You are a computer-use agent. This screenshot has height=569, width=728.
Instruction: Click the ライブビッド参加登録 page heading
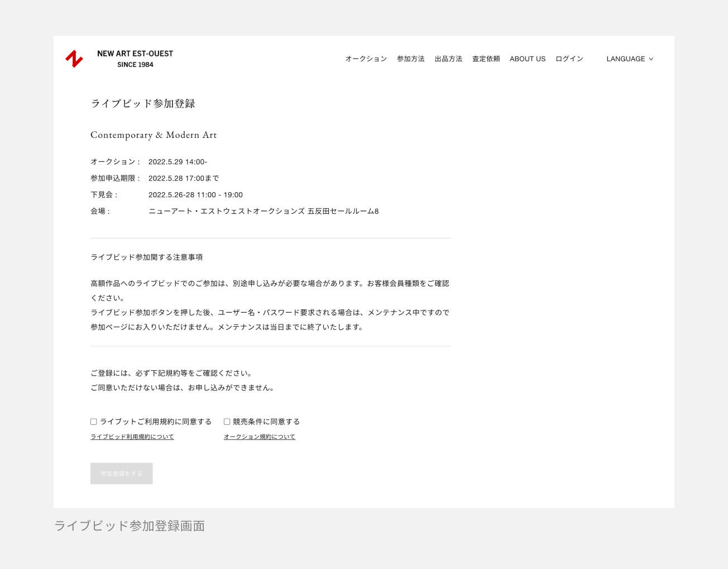[x=143, y=103]
